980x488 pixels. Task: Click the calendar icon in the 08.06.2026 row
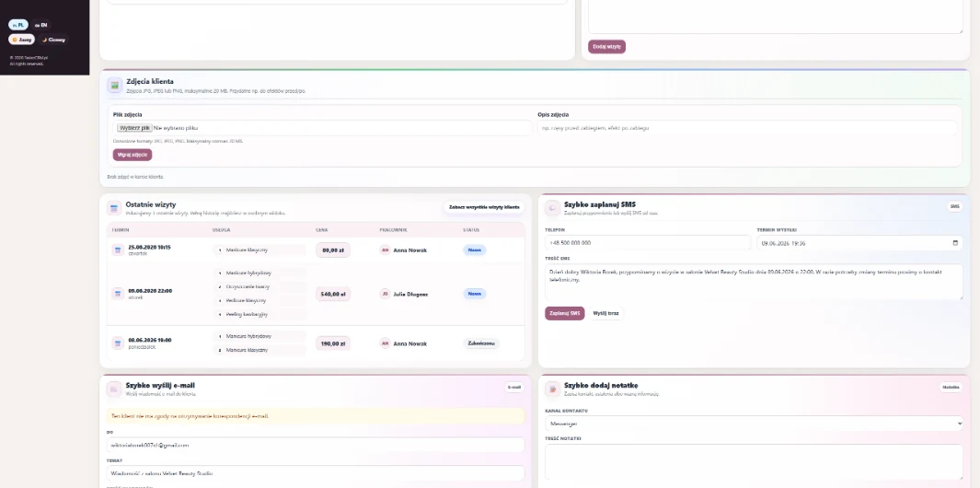coord(118,343)
